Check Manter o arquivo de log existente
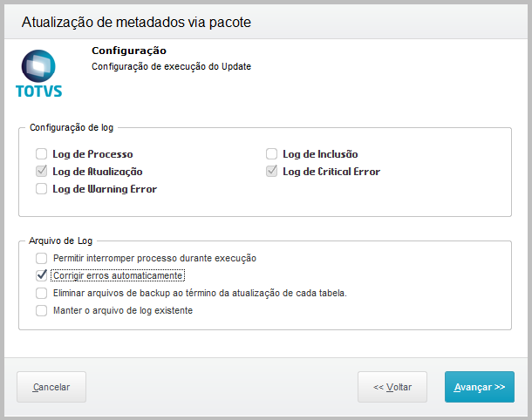 (41, 310)
